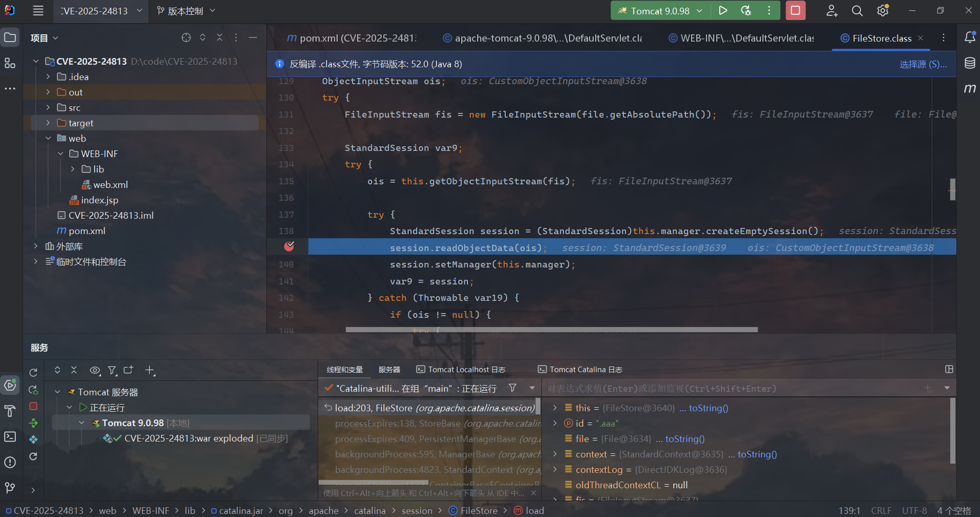Open project panel options menu
The image size is (980, 517).
coord(236,37)
